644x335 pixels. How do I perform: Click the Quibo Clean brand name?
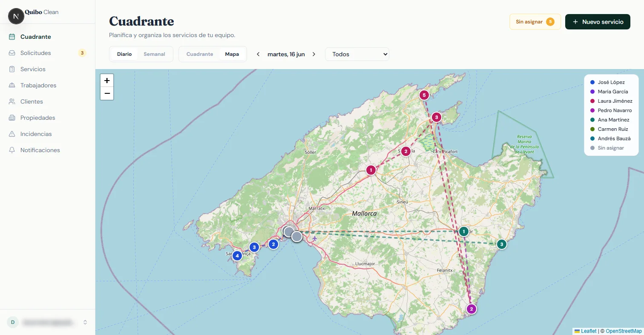coord(42,12)
